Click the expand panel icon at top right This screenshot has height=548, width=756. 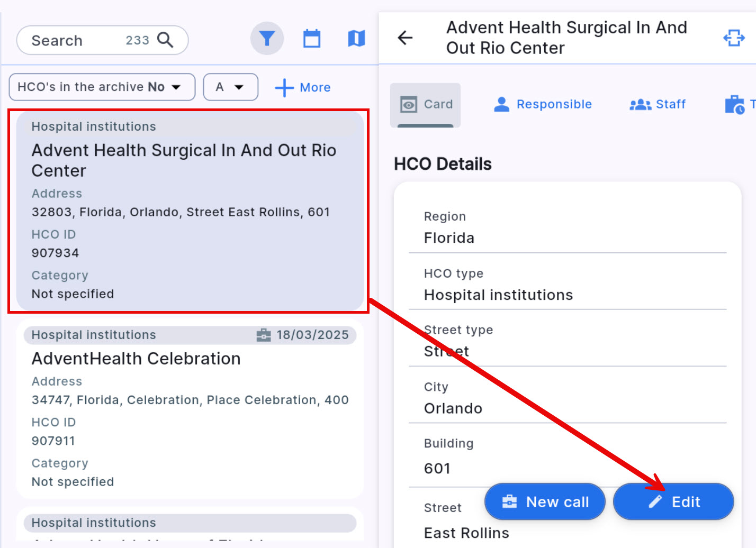(734, 38)
